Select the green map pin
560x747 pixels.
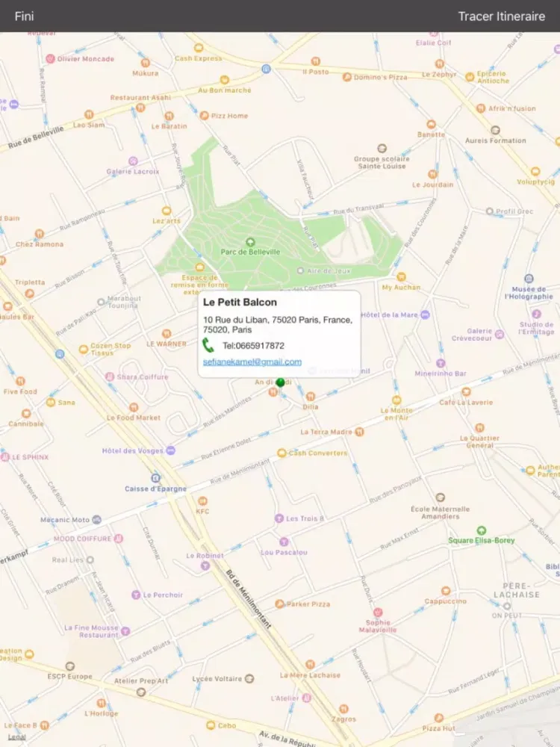tap(281, 383)
